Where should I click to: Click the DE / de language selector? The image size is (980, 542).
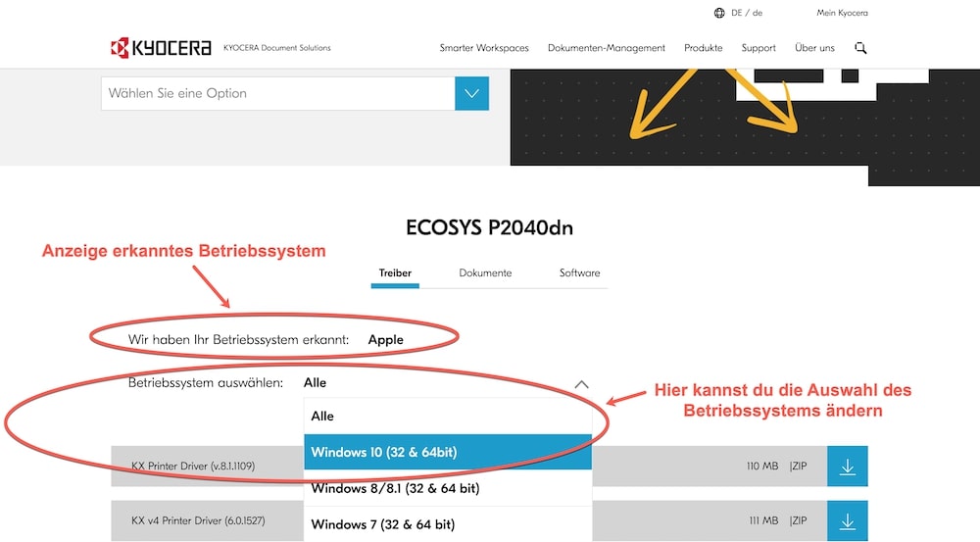pos(747,13)
